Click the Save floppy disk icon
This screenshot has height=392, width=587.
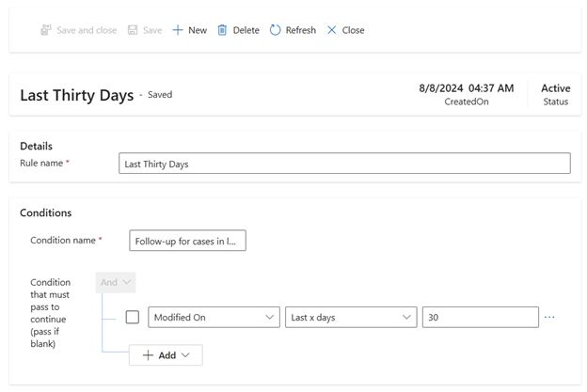tap(133, 30)
